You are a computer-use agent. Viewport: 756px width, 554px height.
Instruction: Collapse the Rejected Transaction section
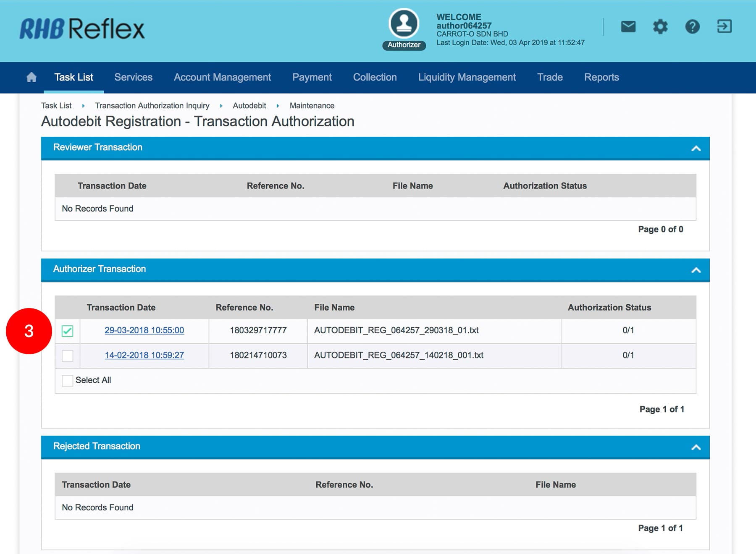696,447
